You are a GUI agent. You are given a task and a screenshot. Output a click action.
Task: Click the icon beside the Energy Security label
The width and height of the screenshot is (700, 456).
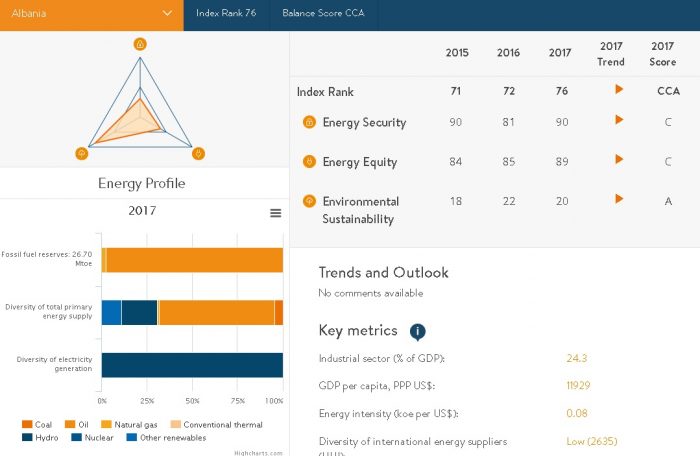310,123
